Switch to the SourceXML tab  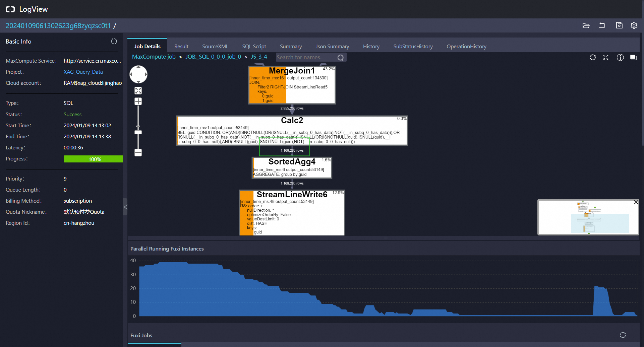pos(215,46)
